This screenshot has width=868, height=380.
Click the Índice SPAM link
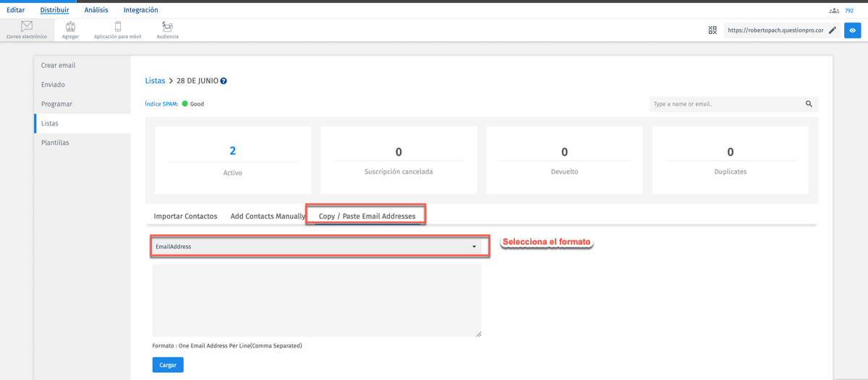coord(161,104)
